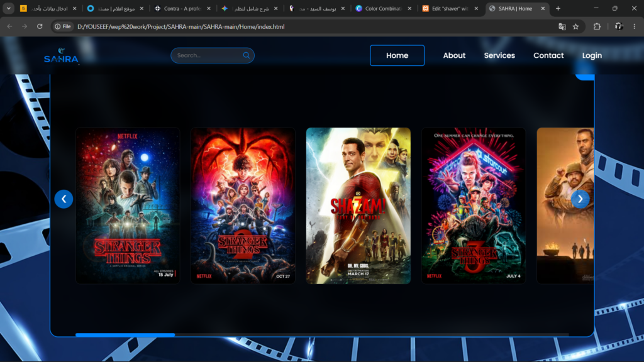Bookmark this page with the star

click(576, 26)
